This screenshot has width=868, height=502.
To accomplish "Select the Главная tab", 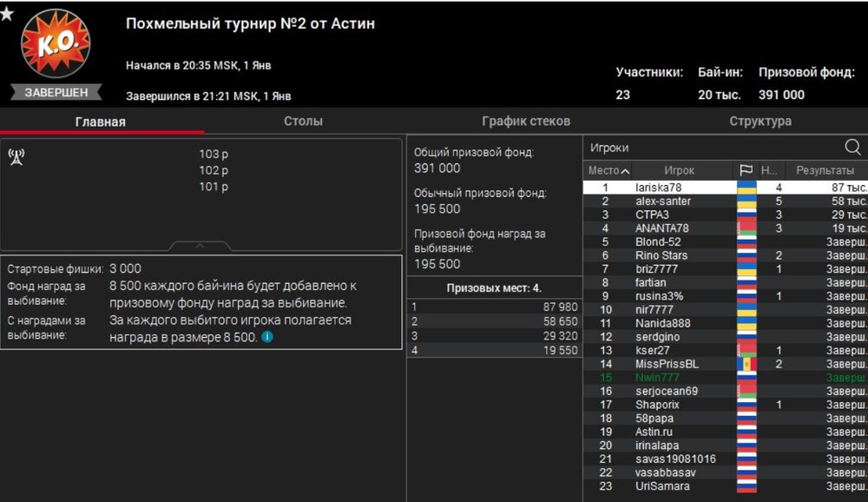I will tap(100, 122).
